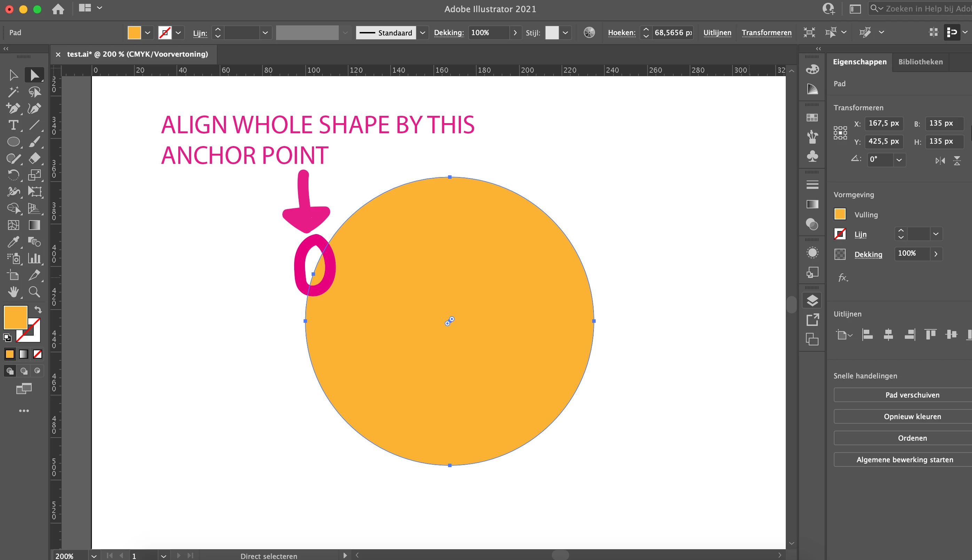Select the Eyedropper tool

point(13,241)
